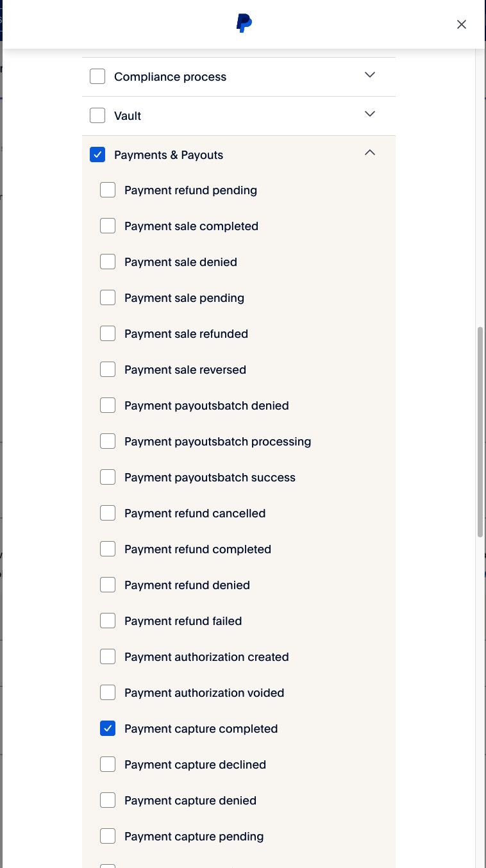Expand the Vault events section
Screen dimensions: 486x868
(369, 114)
